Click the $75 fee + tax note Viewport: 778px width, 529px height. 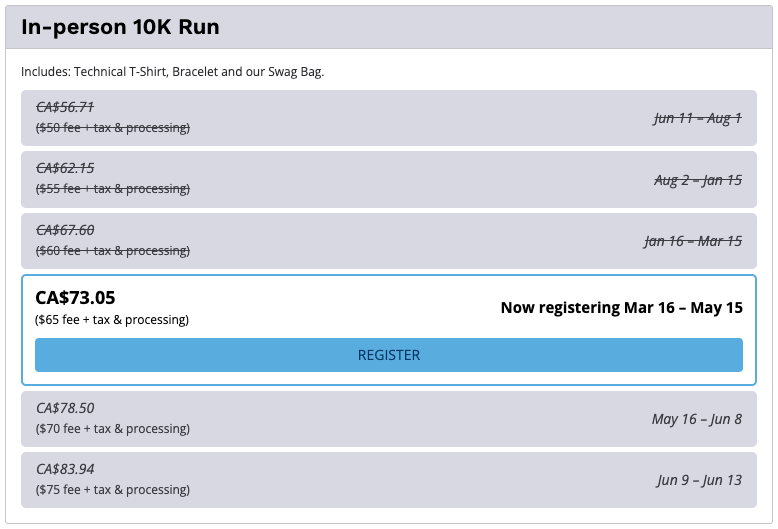pos(113,490)
